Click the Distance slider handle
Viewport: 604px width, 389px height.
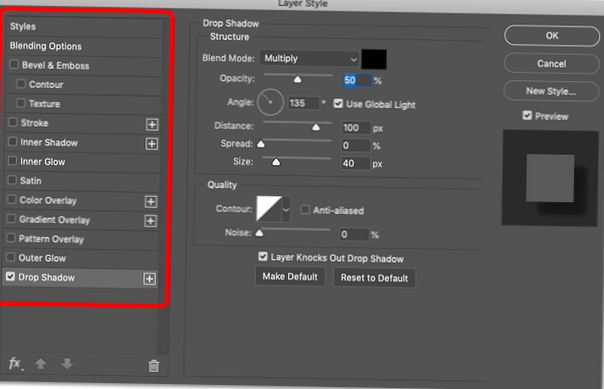[x=316, y=127]
